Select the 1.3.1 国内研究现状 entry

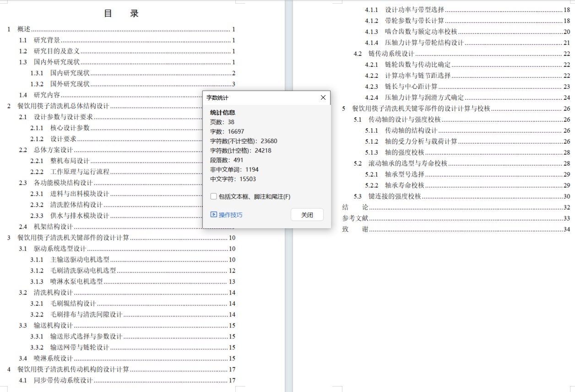pyautogui.click(x=133, y=73)
